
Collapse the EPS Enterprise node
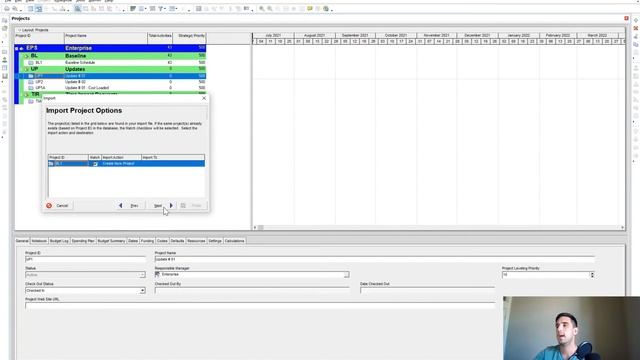pos(17,48)
